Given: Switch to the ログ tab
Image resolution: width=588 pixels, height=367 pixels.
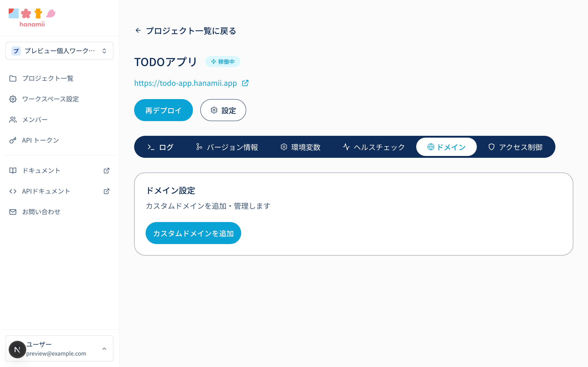Looking at the screenshot, I should tap(160, 147).
